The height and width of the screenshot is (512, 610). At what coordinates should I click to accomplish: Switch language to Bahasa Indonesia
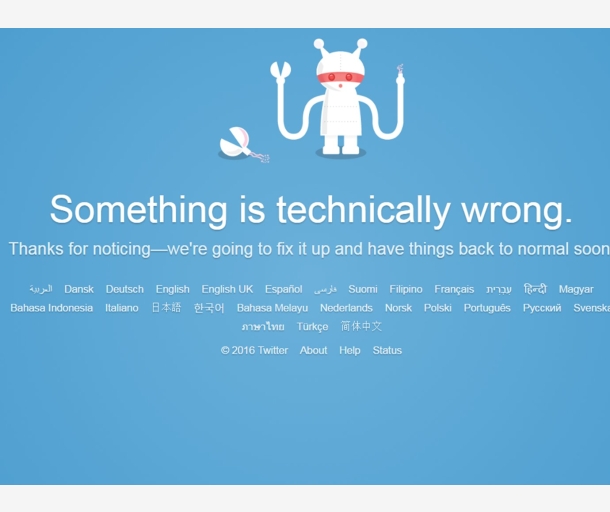[51, 308]
